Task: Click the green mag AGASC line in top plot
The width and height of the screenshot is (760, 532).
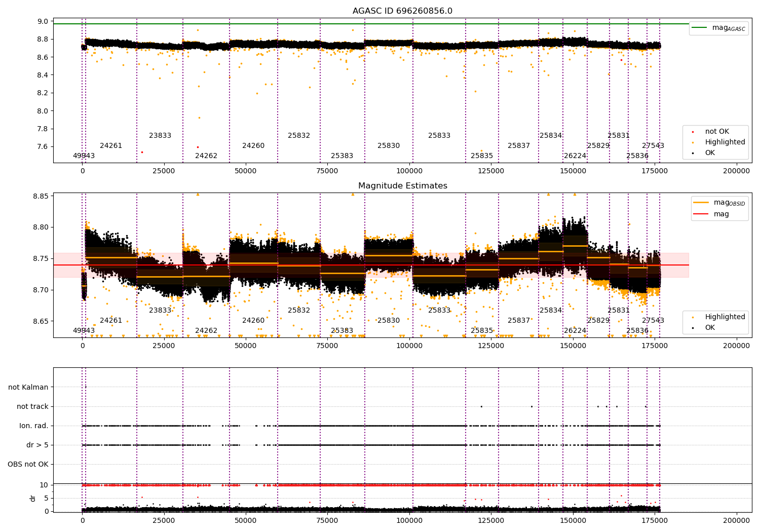Action: click(x=370, y=24)
